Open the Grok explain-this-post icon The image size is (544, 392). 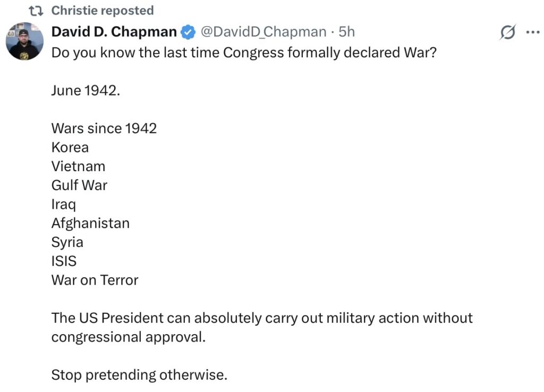(507, 32)
